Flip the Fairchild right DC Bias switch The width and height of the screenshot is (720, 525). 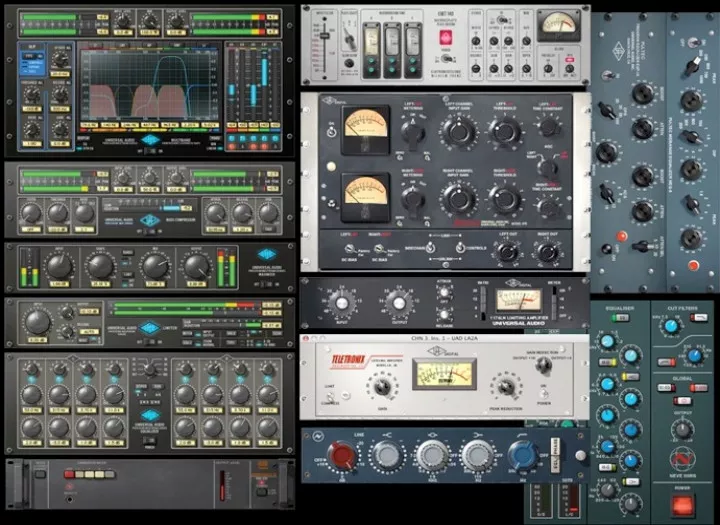tap(379, 249)
